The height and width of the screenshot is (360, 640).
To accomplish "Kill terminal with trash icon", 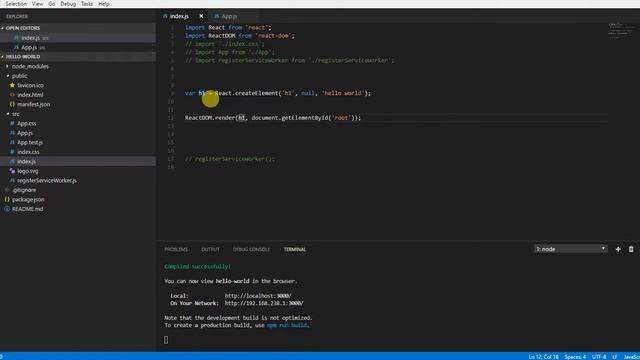I will [631, 249].
